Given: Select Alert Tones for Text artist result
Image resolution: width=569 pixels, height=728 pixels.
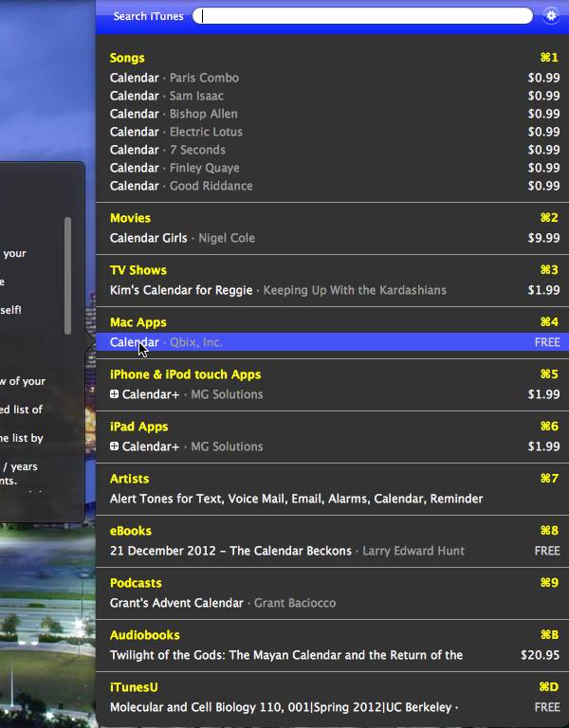Looking at the screenshot, I should click(333, 499).
